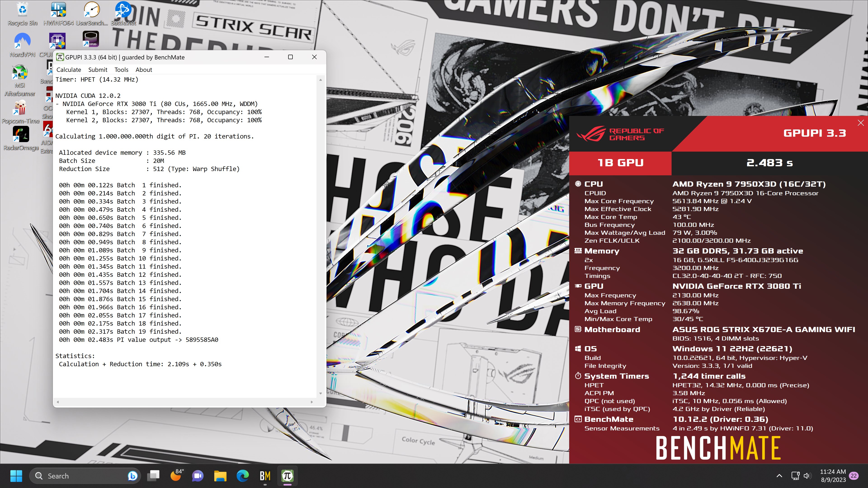Open Microsoft Edge from the taskbar
Viewport: 868px width, 488px height.
tap(243, 476)
